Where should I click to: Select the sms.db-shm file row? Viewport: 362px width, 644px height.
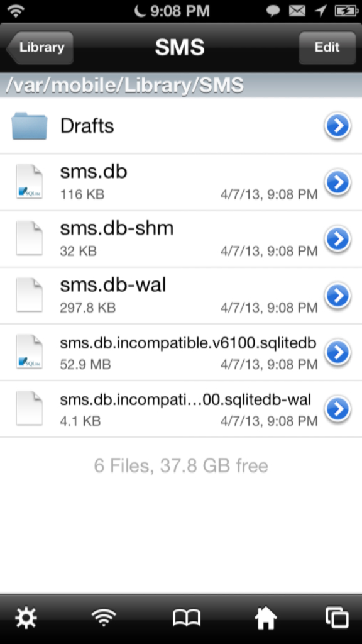pos(181,239)
